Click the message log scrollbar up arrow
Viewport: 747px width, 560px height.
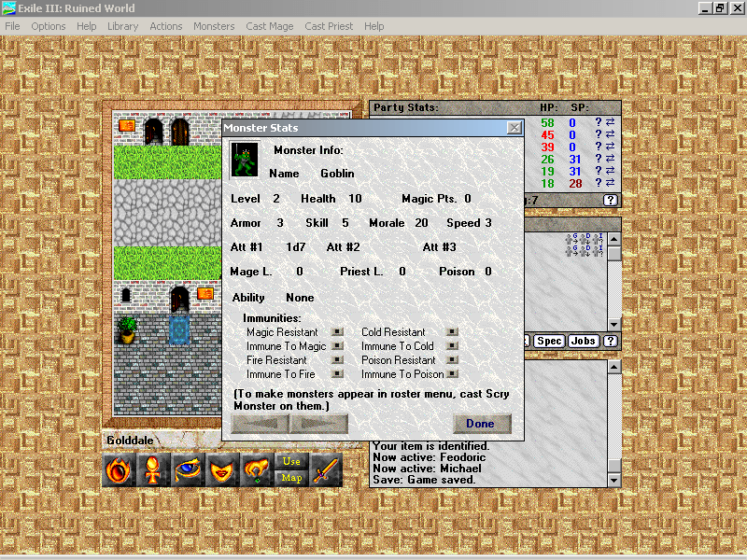(x=614, y=367)
